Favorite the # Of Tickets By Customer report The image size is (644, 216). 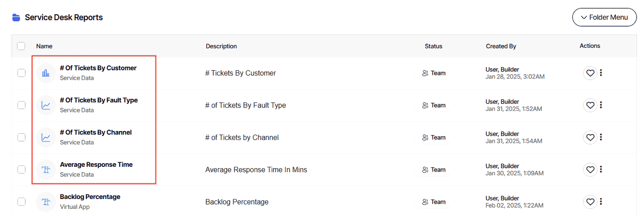click(x=590, y=73)
